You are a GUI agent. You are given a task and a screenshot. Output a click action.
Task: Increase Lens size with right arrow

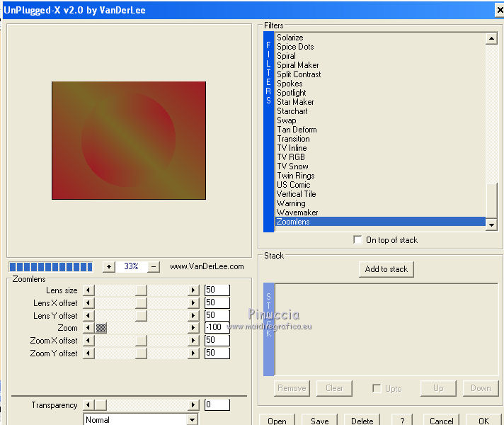pos(193,290)
